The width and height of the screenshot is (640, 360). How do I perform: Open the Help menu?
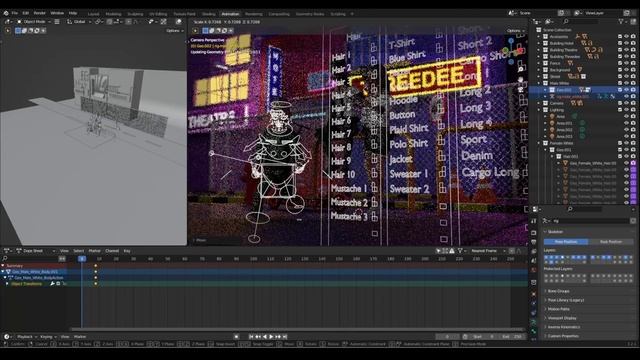pyautogui.click(x=73, y=13)
